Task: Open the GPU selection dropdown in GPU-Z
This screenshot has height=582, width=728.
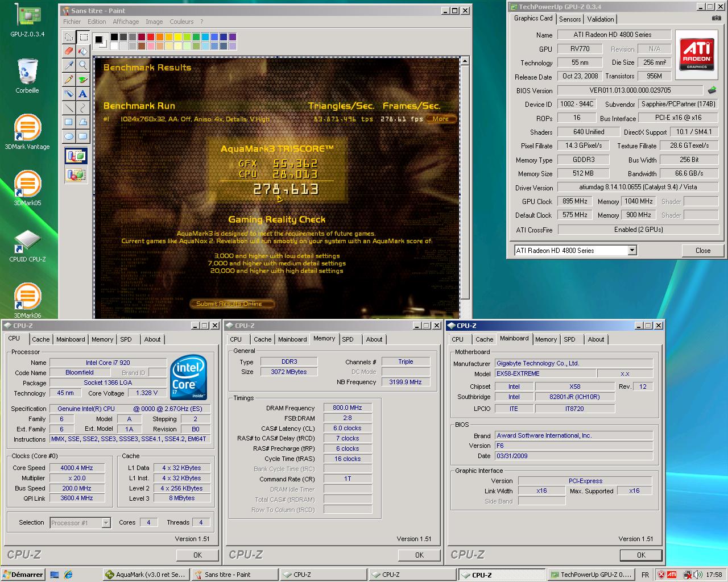Action: point(632,251)
